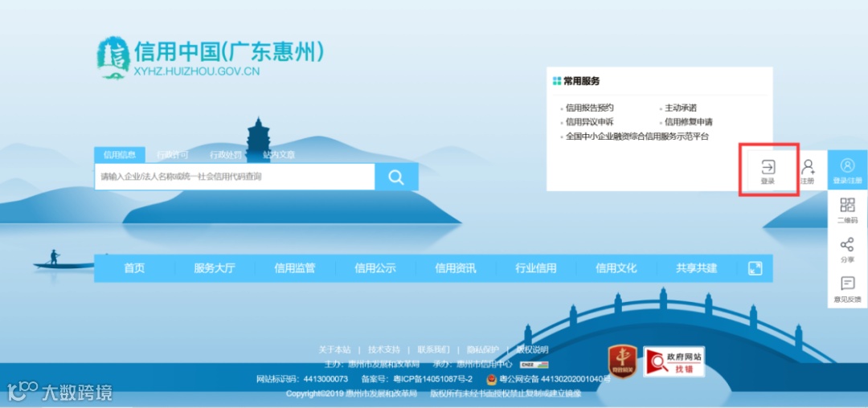
Task: Click the magnifier search button
Action: 396,177
